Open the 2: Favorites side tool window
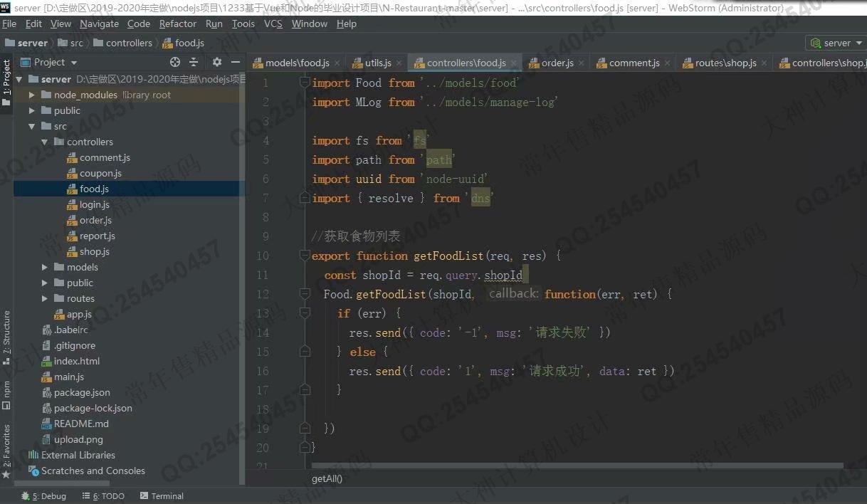Screen dimensions: 867x504 point(6,451)
